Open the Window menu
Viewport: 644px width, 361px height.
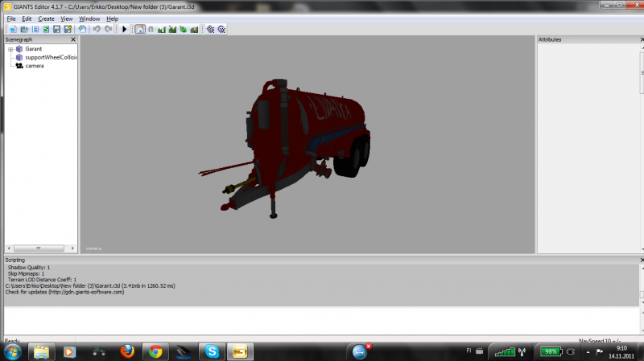click(x=89, y=18)
